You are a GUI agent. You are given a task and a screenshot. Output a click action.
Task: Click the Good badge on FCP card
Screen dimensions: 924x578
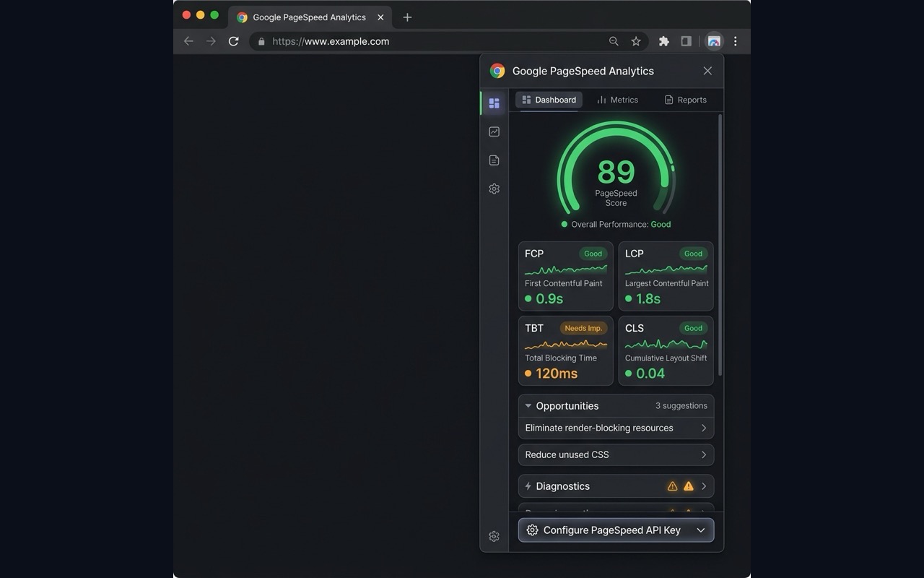[593, 254]
